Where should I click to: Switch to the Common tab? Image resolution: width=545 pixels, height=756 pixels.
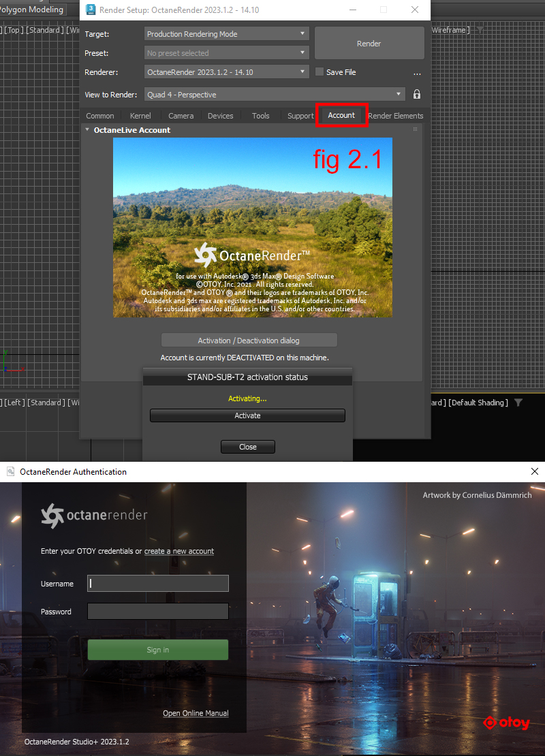click(100, 116)
